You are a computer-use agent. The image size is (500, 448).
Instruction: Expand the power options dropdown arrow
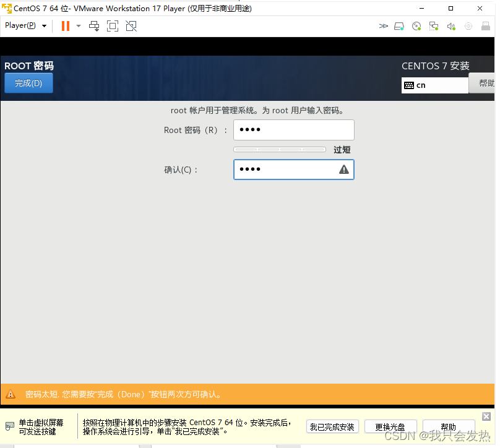[79, 26]
